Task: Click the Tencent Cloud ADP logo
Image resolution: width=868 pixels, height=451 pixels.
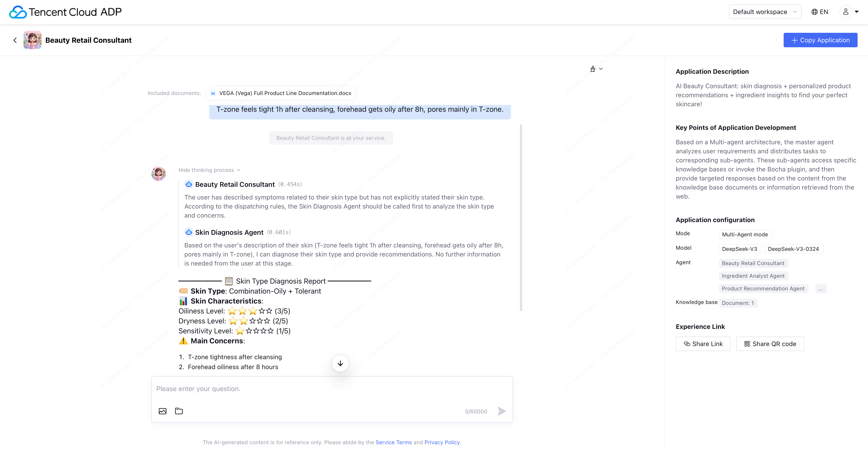Action: pyautogui.click(x=65, y=12)
